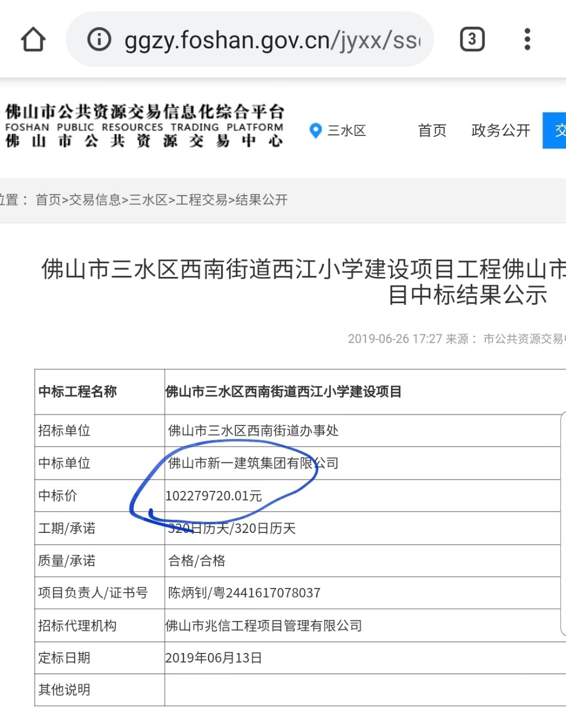Open the 三水区 district selector
566x728 pixels.
coord(347,131)
